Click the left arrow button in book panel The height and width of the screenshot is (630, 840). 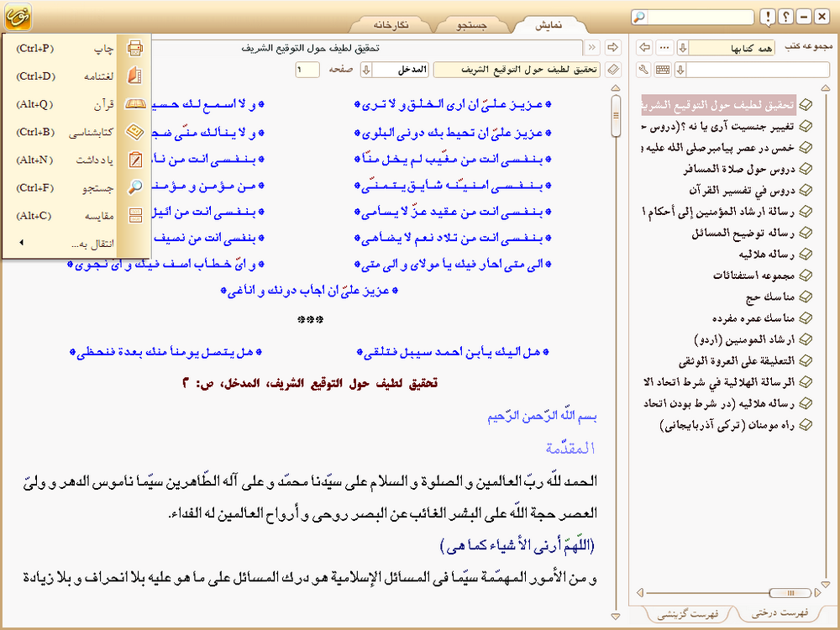coord(645,48)
